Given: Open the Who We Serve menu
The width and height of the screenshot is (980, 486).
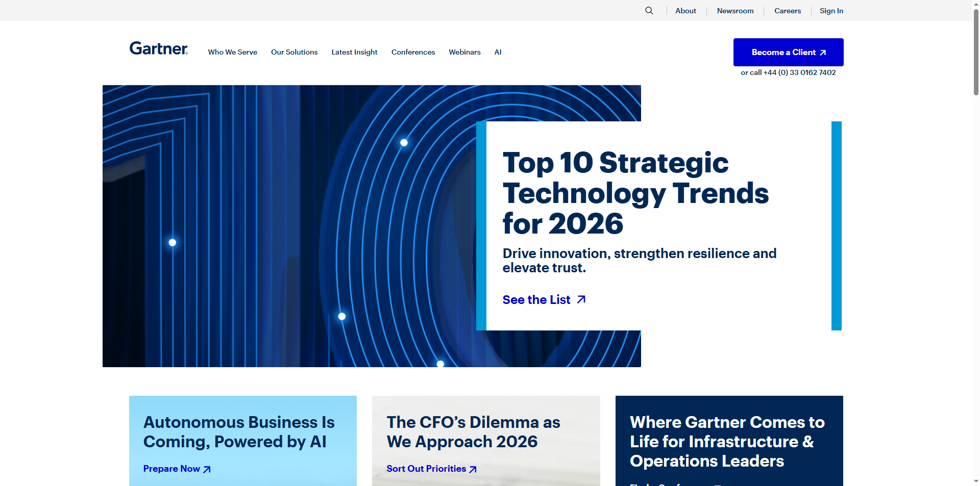Looking at the screenshot, I should [232, 52].
